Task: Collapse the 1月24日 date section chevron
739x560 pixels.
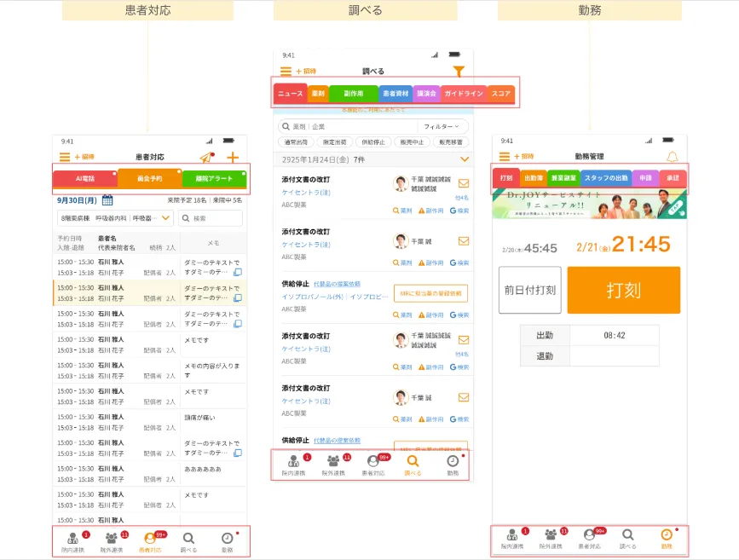Action: (464, 159)
